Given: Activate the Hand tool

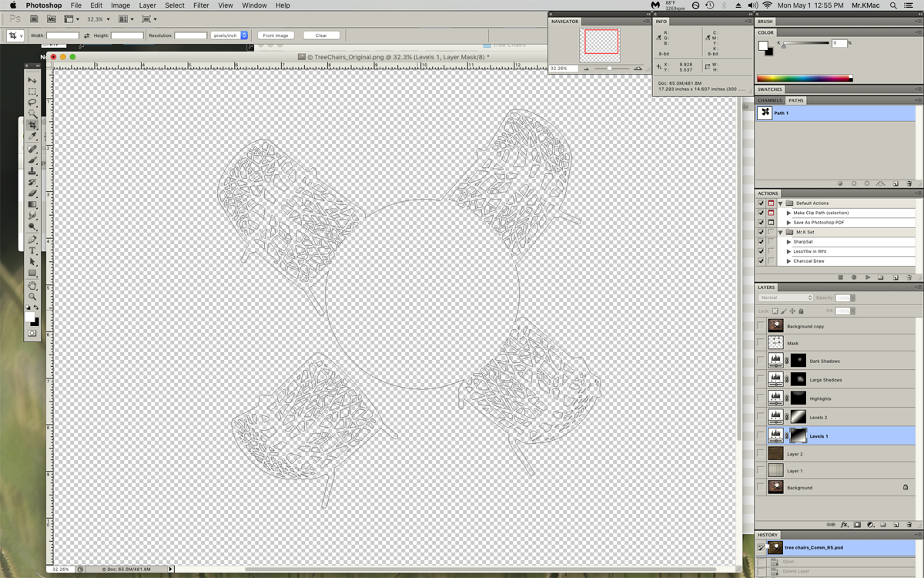Looking at the screenshot, I should (x=32, y=285).
